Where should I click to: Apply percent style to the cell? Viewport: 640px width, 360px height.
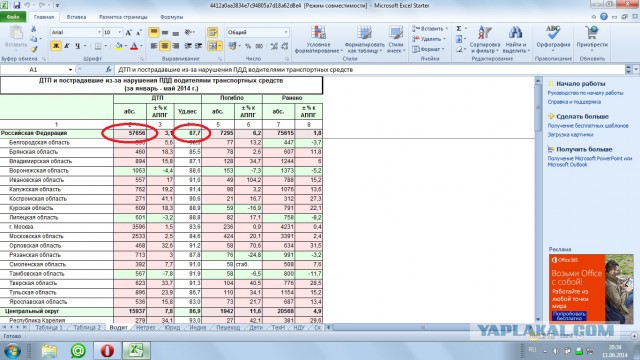tap(248, 46)
